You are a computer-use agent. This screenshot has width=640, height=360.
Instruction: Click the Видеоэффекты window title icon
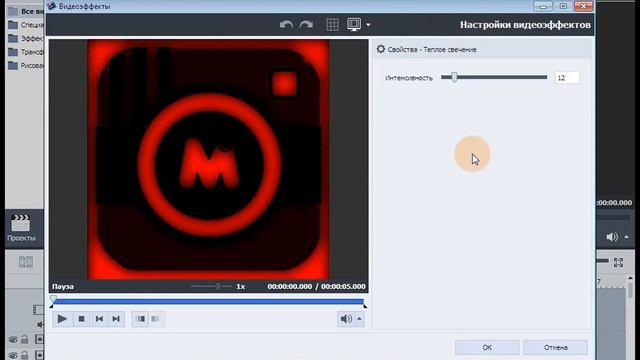pos(52,6)
